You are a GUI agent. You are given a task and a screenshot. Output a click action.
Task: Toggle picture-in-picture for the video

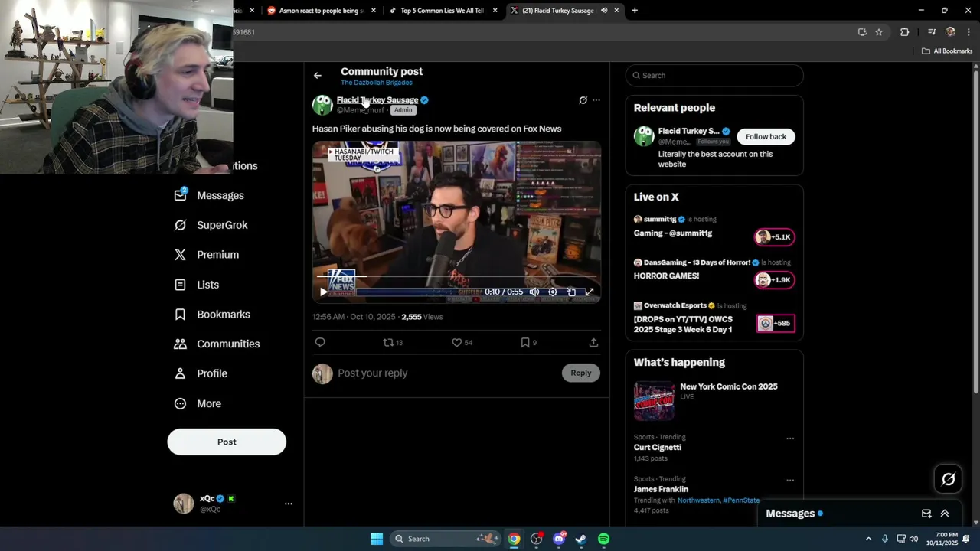(x=571, y=292)
